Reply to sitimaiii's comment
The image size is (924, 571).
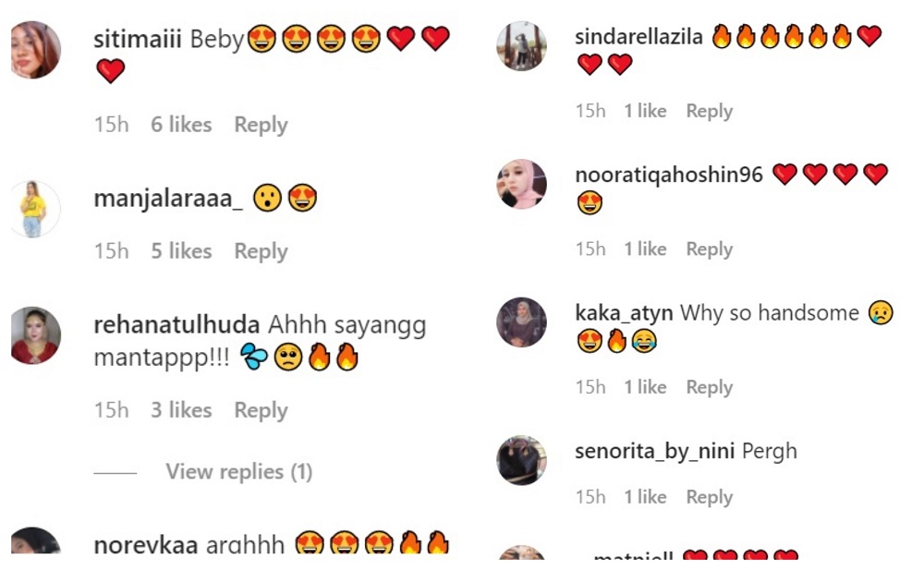(260, 124)
